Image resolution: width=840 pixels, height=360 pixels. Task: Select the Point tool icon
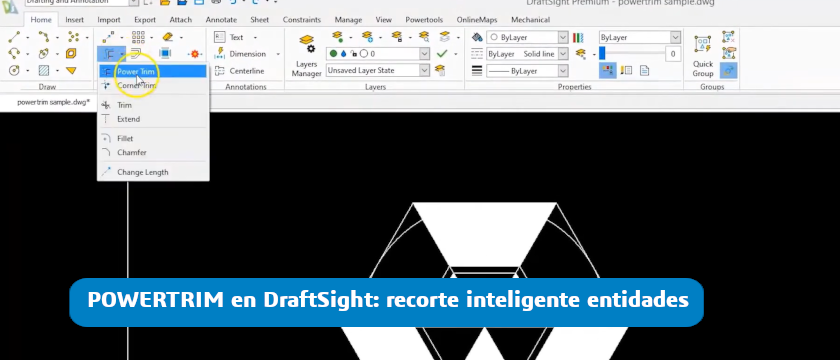pyautogui.click(x=73, y=37)
